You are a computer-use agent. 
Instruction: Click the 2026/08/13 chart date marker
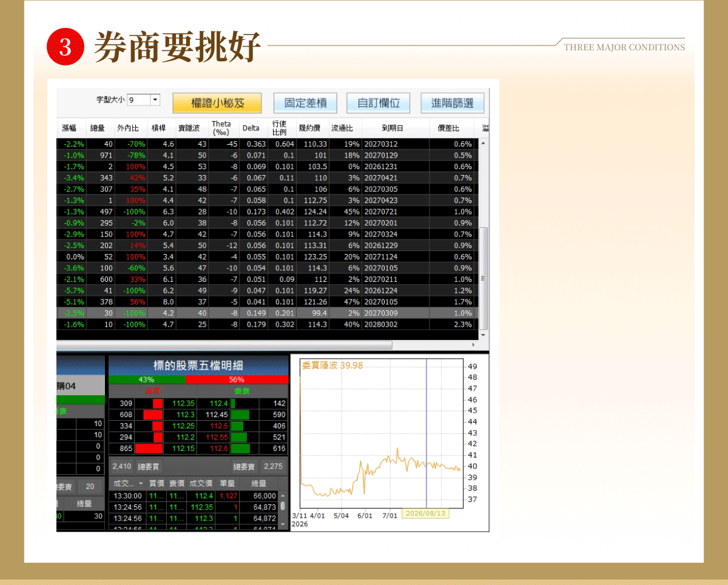point(426,513)
